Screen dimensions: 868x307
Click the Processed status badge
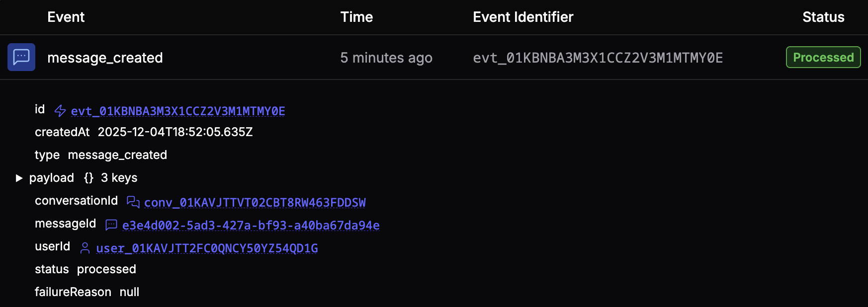823,57
